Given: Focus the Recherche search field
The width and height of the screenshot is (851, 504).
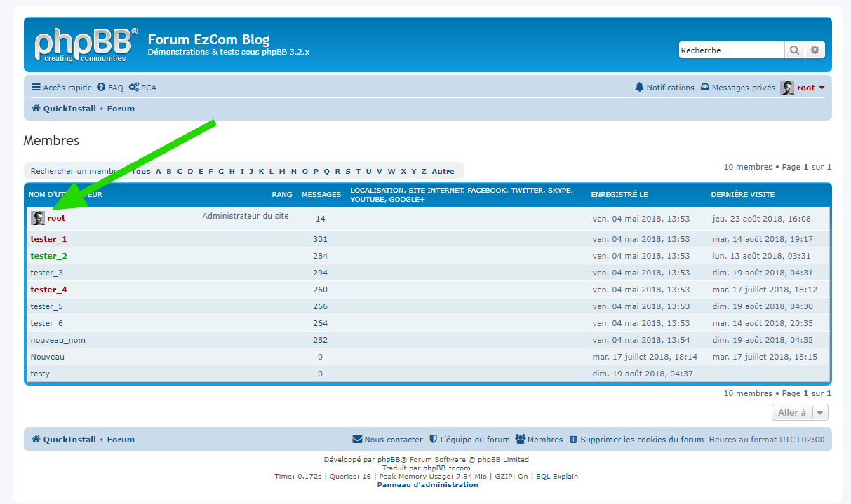Looking at the screenshot, I should (731, 50).
